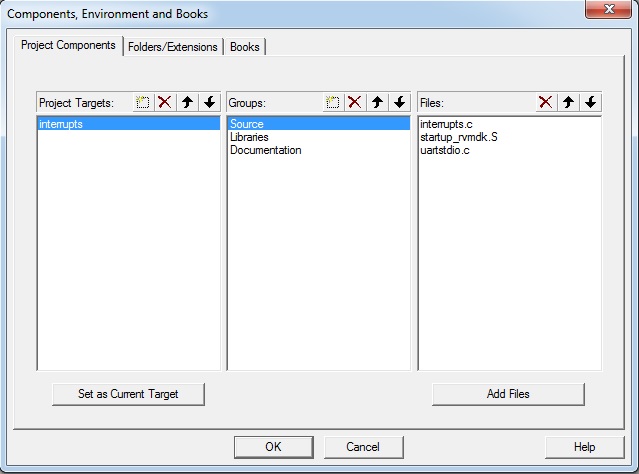Click Set as Current Target

pyautogui.click(x=128, y=394)
